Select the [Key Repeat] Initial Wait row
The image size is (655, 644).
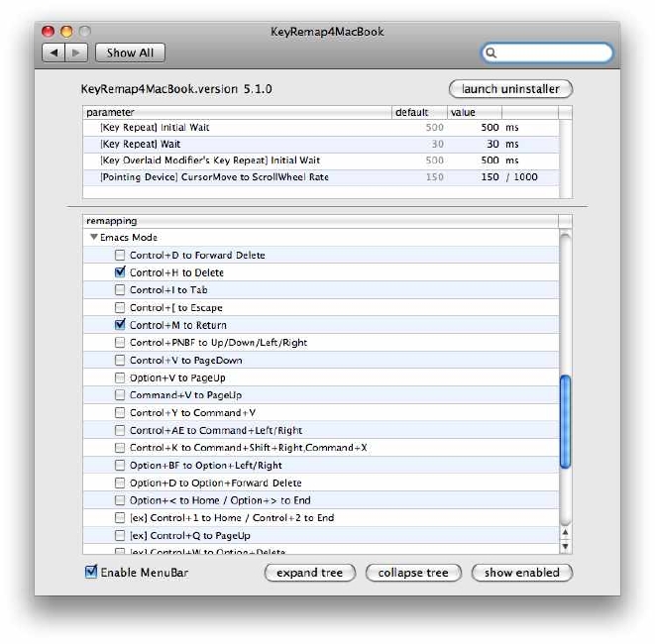coord(321,128)
